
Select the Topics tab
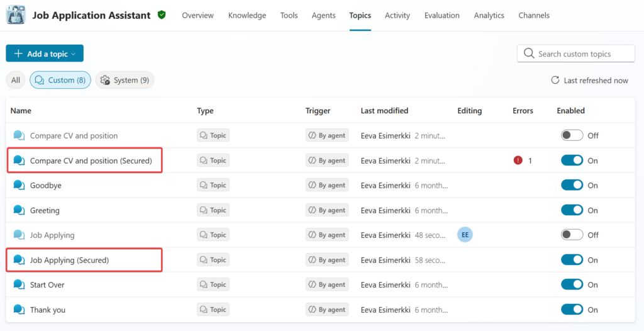pyautogui.click(x=360, y=16)
